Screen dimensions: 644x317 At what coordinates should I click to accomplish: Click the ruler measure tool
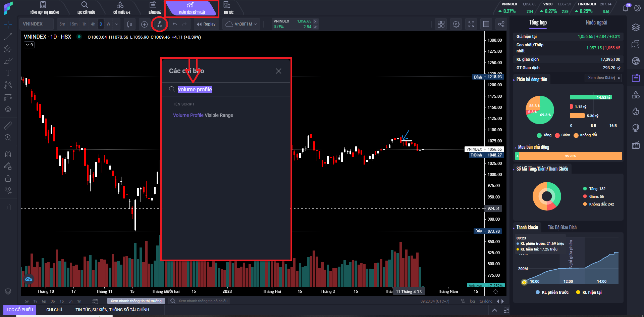8,125
